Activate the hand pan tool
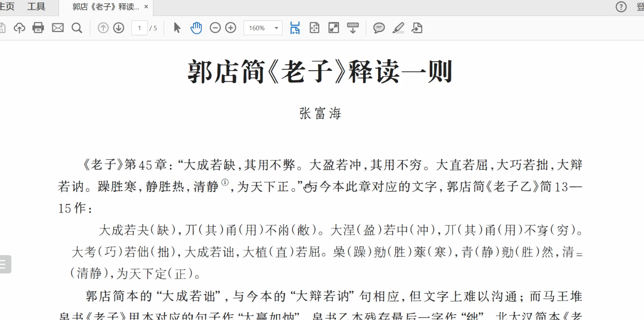 [x=196, y=28]
